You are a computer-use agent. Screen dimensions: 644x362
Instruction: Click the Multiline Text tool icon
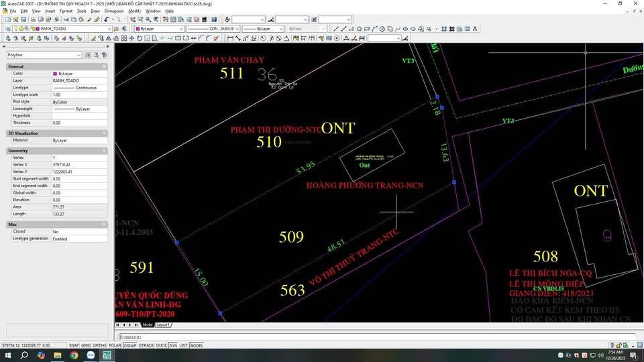tap(476, 29)
